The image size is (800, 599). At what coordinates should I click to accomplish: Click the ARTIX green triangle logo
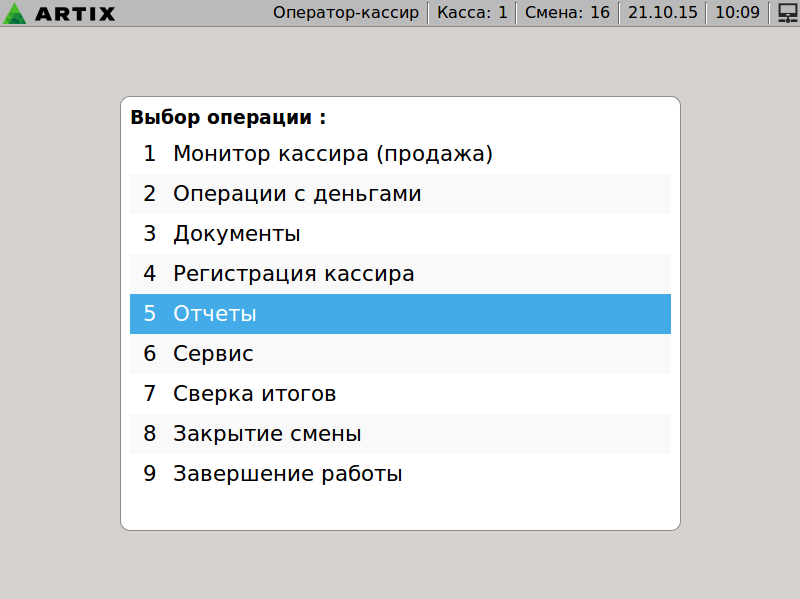click(17, 13)
